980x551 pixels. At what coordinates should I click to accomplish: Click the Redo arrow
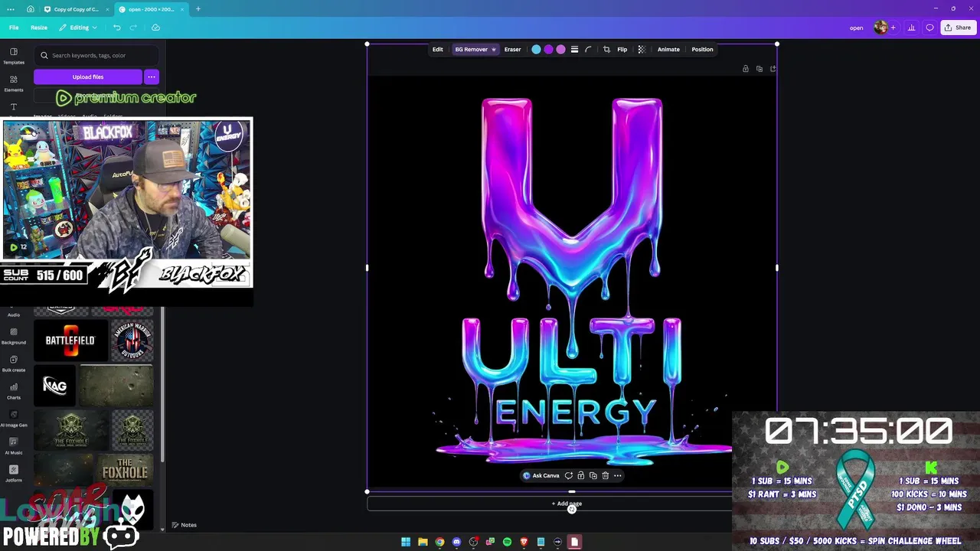[x=133, y=28]
